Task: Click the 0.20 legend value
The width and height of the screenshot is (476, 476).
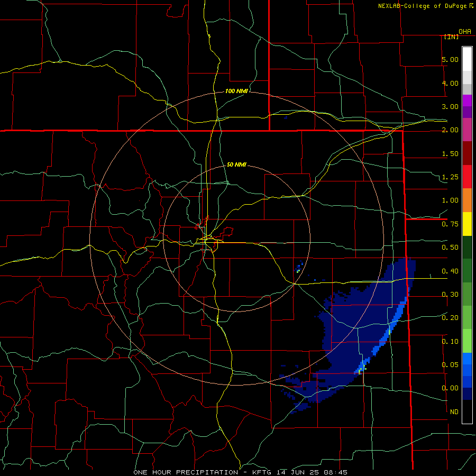Action: pos(450,318)
